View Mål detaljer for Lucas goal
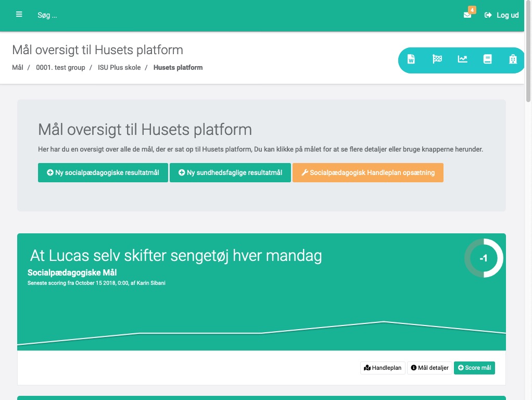Screen dimensions: 532x400 pyautogui.click(x=429, y=368)
